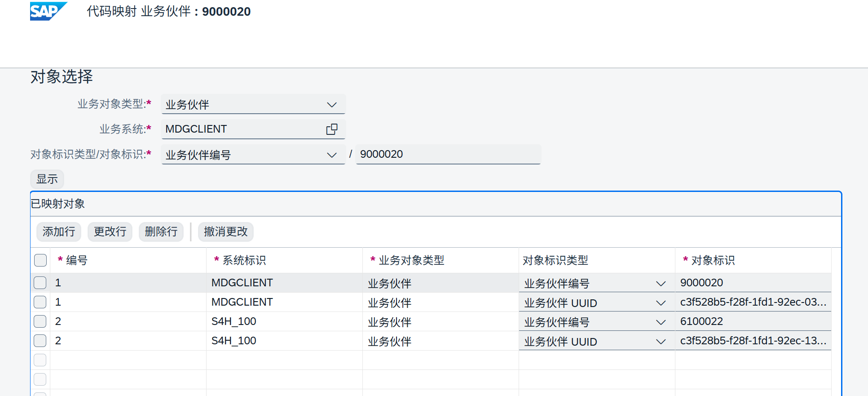Select the 6100022 object ID cell
Viewport: 868px width, 396px height.
pyautogui.click(x=753, y=321)
